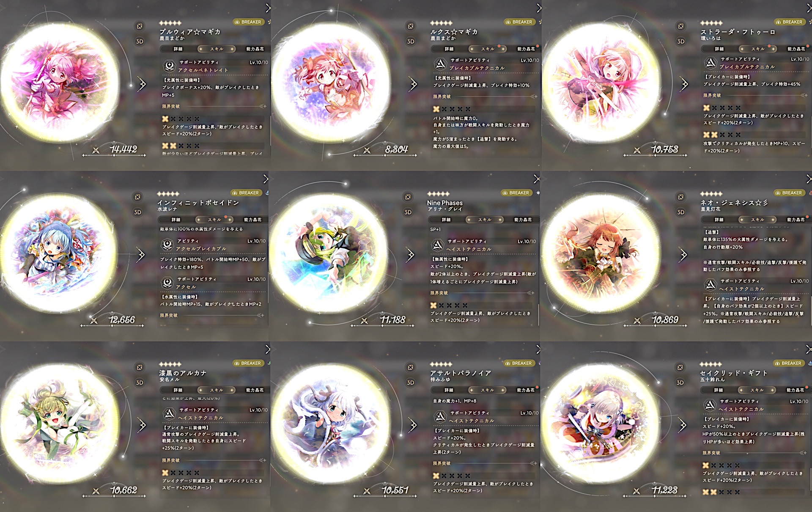Click 詳細 button on ネオ・ジェネシス☆彡
Image resolution: width=812 pixels, height=512 pixels.
coord(719,220)
